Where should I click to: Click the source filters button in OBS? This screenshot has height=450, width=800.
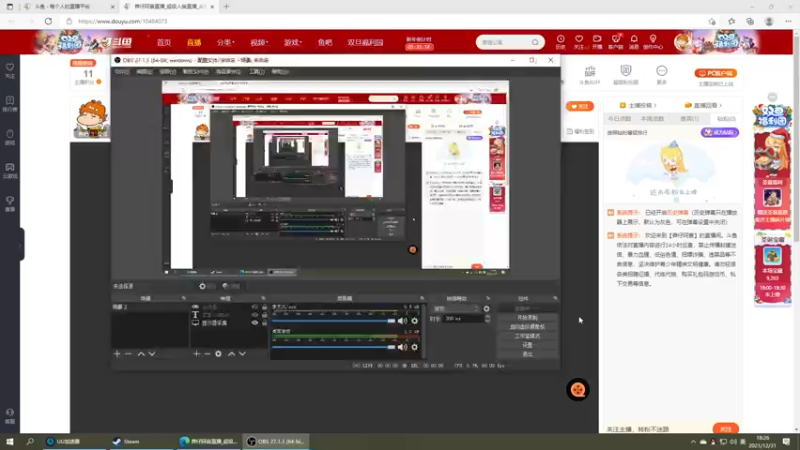tap(231, 286)
